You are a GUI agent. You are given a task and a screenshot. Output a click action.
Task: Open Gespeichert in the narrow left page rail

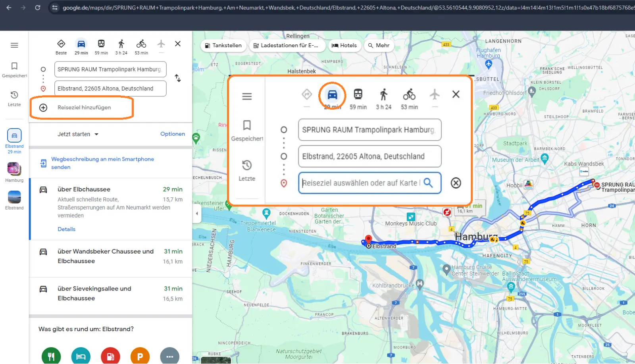(x=14, y=70)
